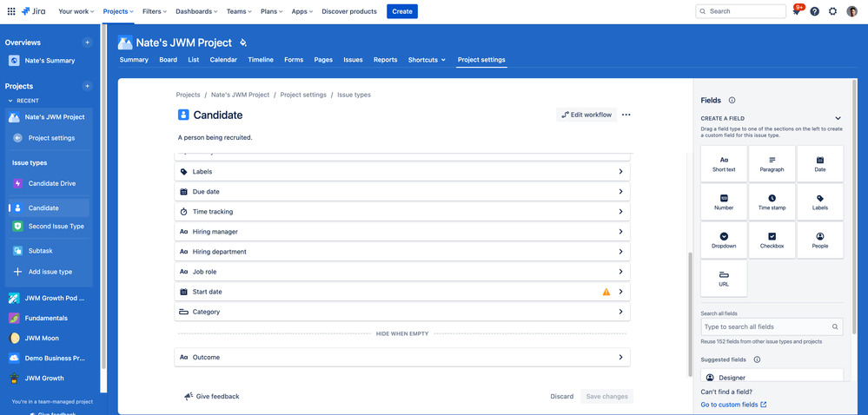Switch to the Forms tab
Image resolution: width=868 pixels, height=415 pixels.
pyautogui.click(x=294, y=60)
